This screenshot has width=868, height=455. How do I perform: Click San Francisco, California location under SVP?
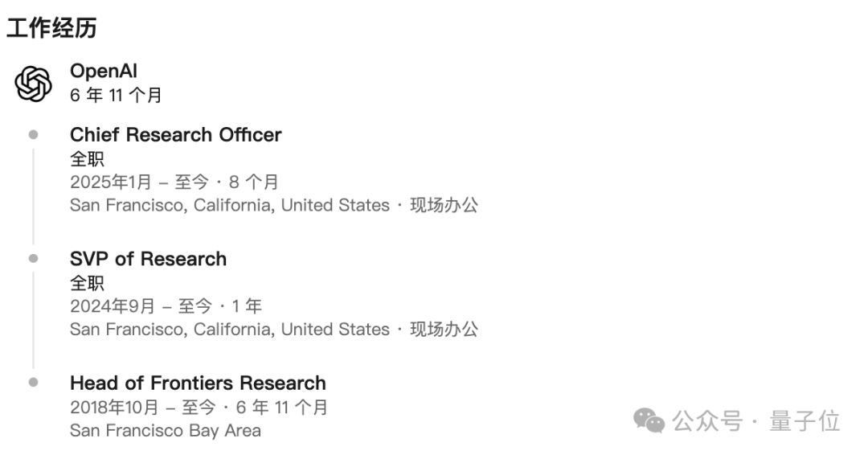coord(230,330)
